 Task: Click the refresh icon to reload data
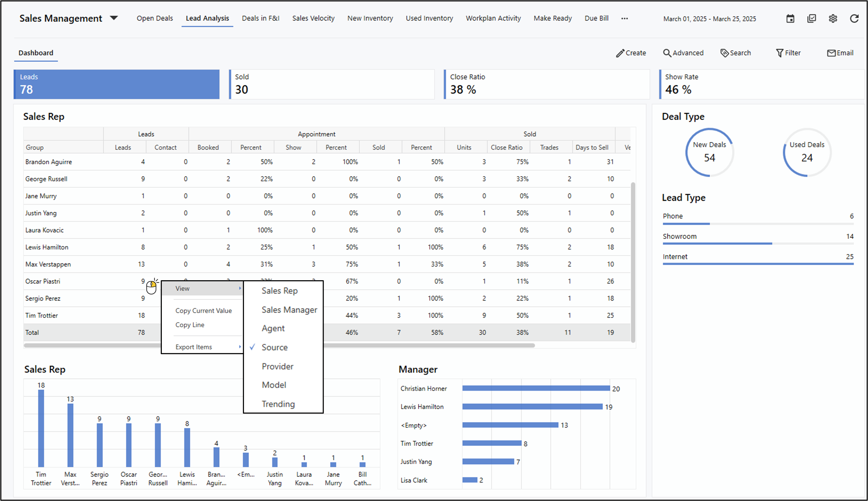[854, 19]
